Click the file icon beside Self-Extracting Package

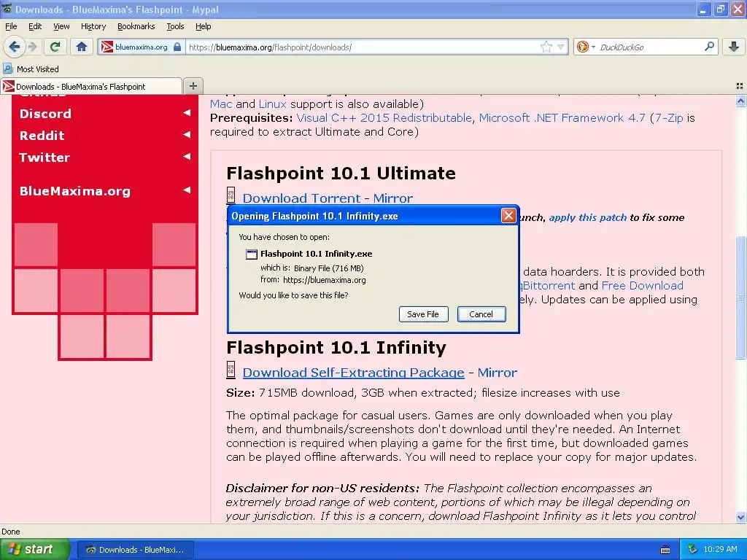pos(231,370)
